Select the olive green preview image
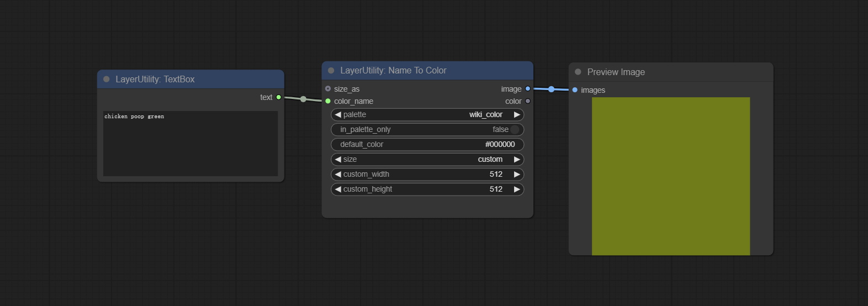Screen dimensions: 868x306 pyautogui.click(x=671, y=176)
